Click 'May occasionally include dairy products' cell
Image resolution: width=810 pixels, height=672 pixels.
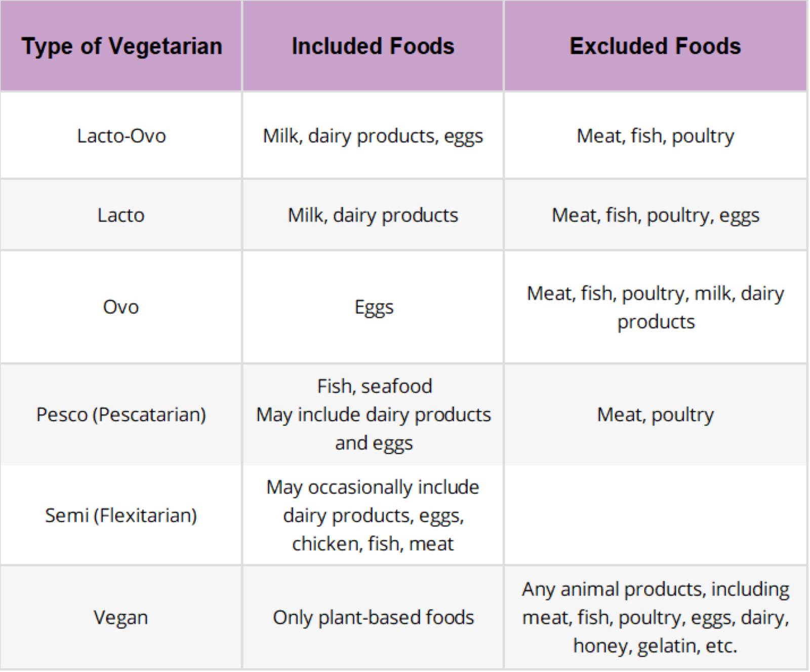tap(373, 515)
